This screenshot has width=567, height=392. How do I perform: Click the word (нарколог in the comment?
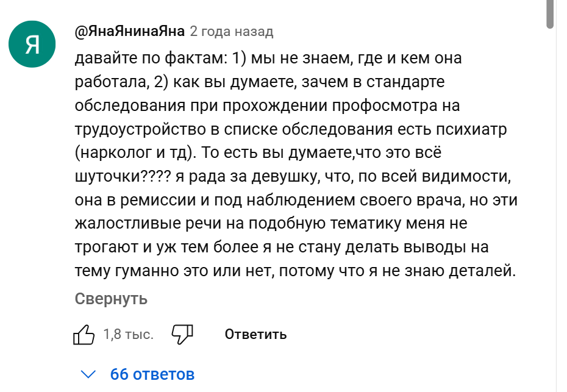(x=113, y=153)
